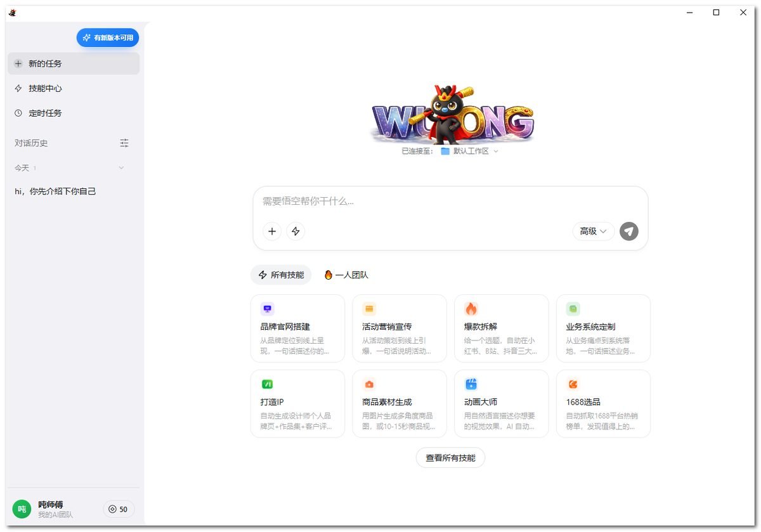The image size is (761, 532).
Task: Click the green user avatar 吨
Action: 22,509
